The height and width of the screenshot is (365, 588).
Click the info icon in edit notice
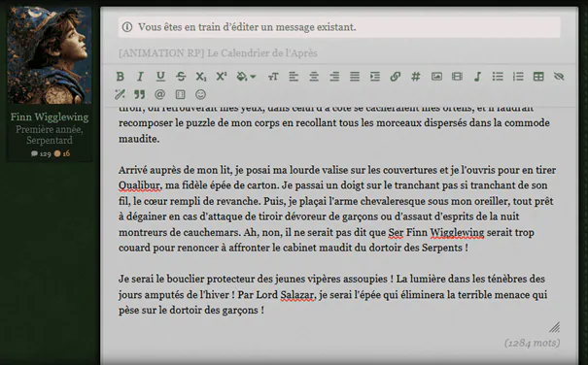pos(127,27)
